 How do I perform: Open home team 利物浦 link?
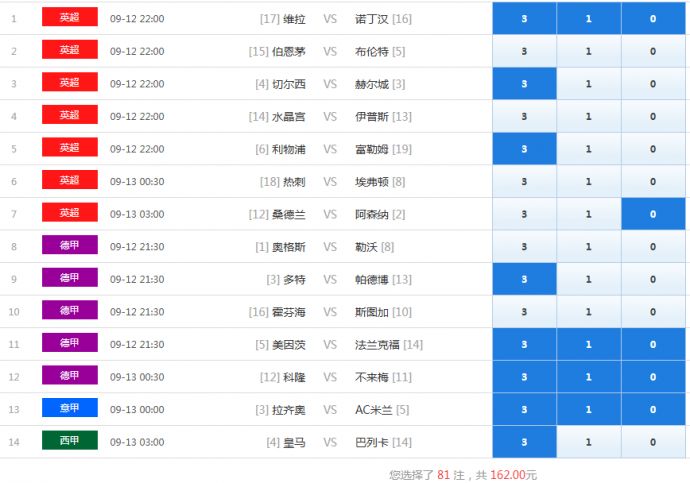coord(289,149)
